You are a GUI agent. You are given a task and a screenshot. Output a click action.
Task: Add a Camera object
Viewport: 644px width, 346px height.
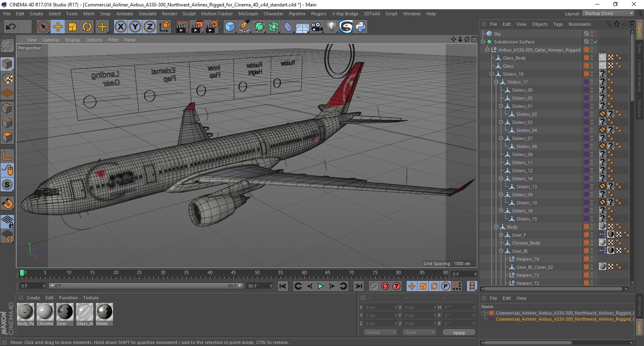[x=317, y=27]
